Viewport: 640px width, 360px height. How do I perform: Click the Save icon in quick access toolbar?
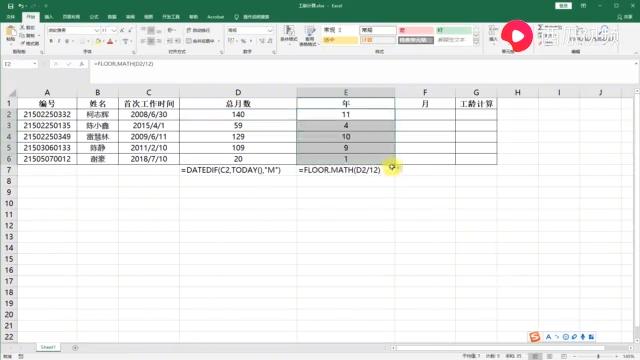(11, 6)
